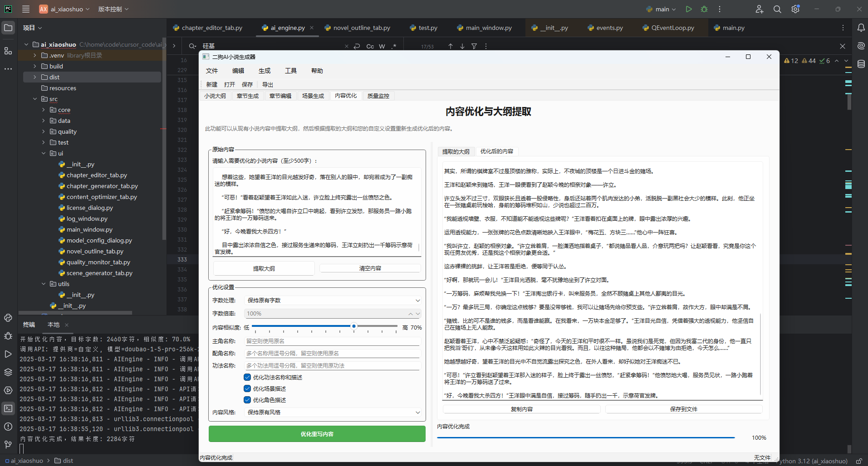Expand the core folder in project tree

(x=44, y=110)
